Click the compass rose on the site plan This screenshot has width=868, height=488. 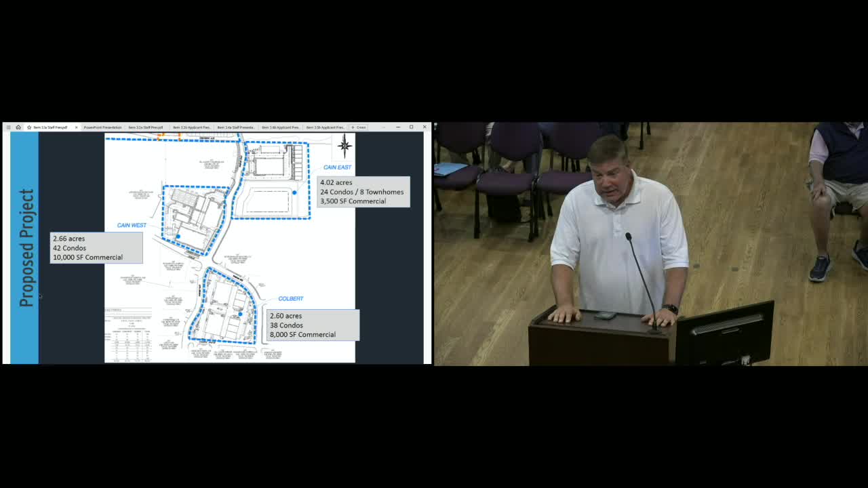coord(344,145)
